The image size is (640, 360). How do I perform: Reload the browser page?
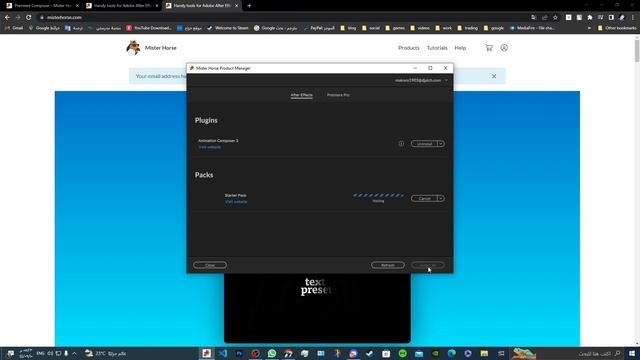[x=29, y=17]
